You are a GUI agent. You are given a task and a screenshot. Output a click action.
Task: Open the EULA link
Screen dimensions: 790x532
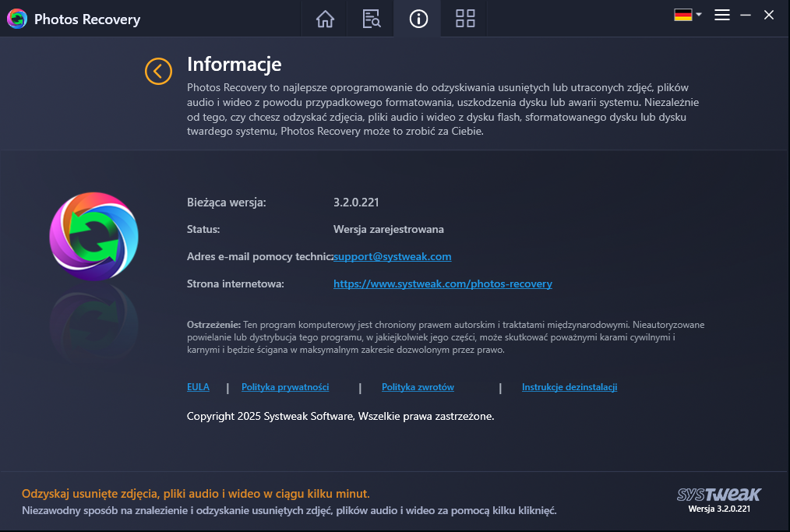pyautogui.click(x=198, y=387)
